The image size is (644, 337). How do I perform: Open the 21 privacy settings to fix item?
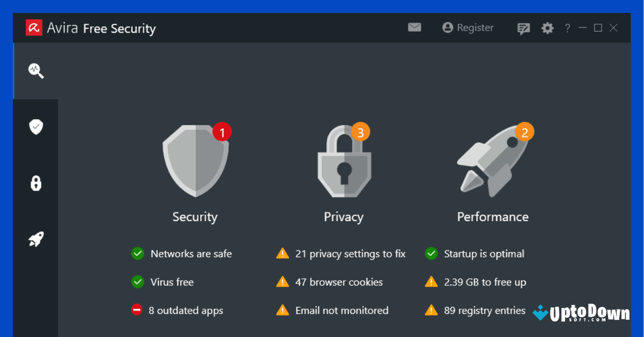pos(349,254)
